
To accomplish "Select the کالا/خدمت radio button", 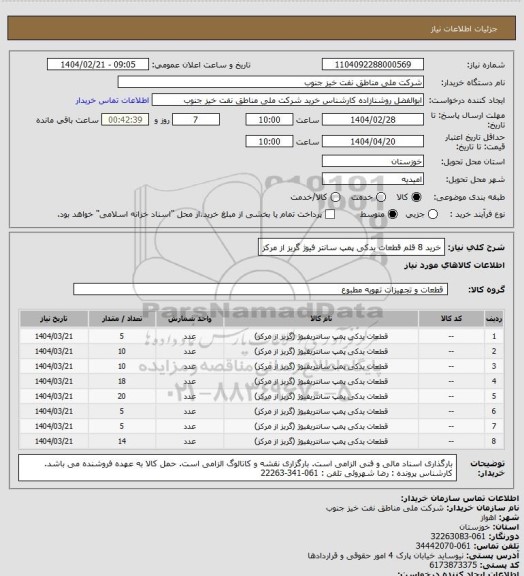I will 335,198.
